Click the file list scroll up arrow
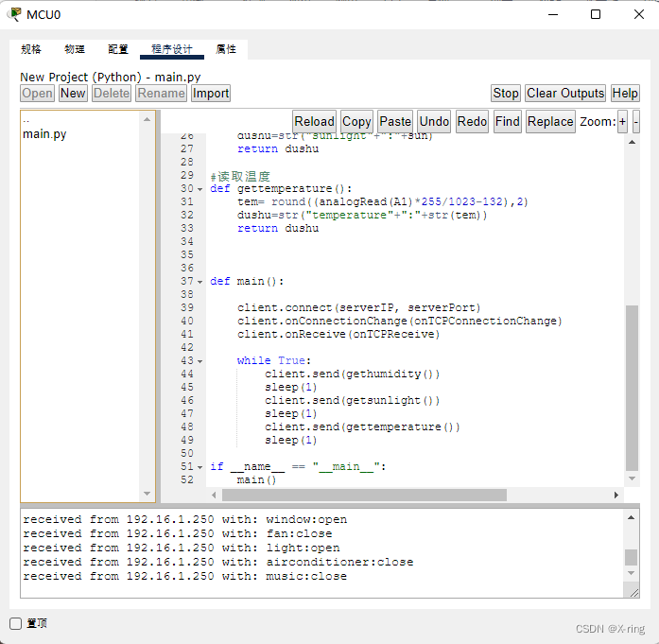The image size is (659, 644). pyautogui.click(x=147, y=119)
